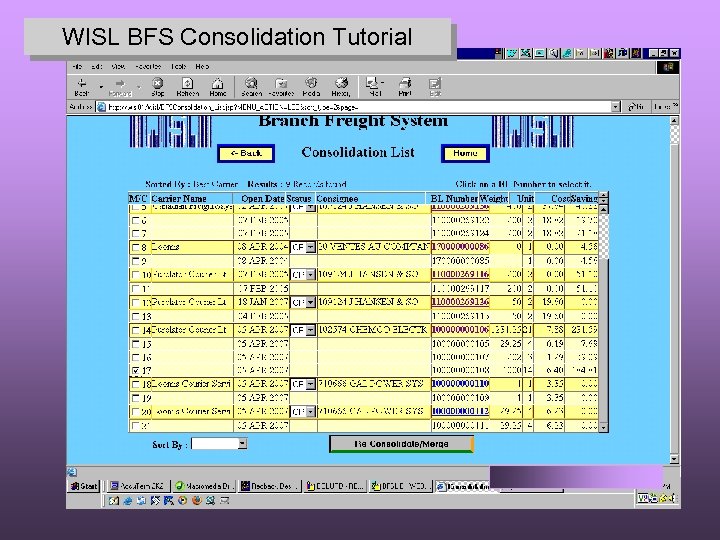This screenshot has height=540, width=720.
Task: Click the browser address URL field
Action: (358, 107)
